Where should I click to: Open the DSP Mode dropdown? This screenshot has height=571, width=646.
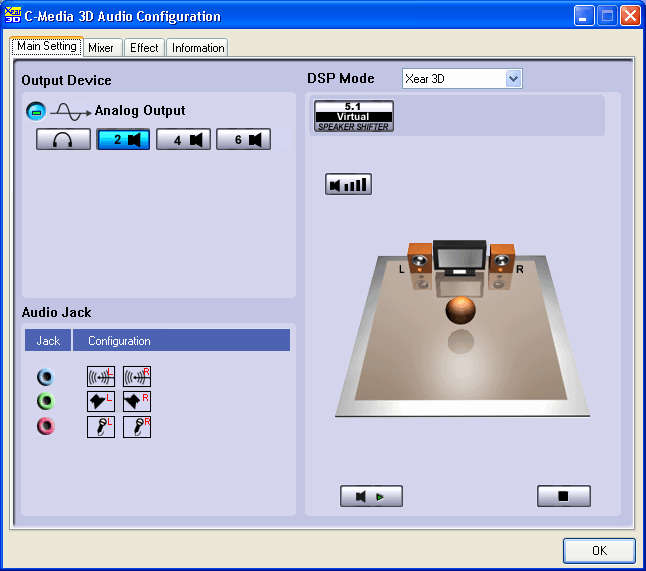513,78
